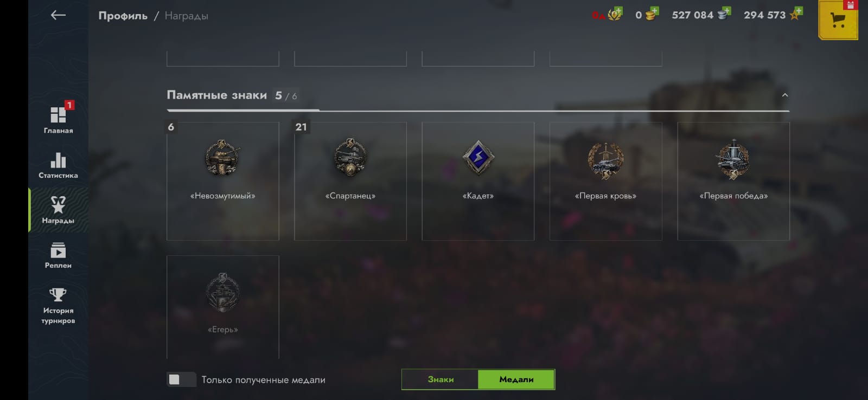
Task: Open Статистика sidebar section
Action: point(58,165)
